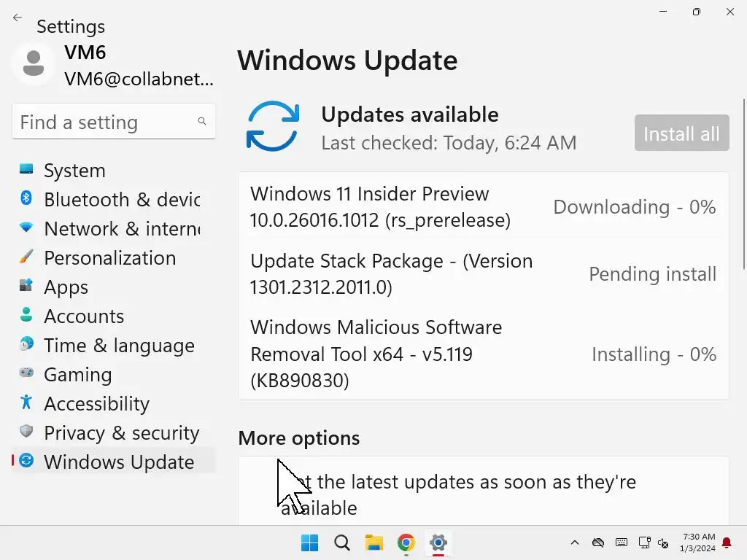Screen dimensions: 747x560
Task: Click the VM6@collabnet account email
Action: click(x=139, y=79)
